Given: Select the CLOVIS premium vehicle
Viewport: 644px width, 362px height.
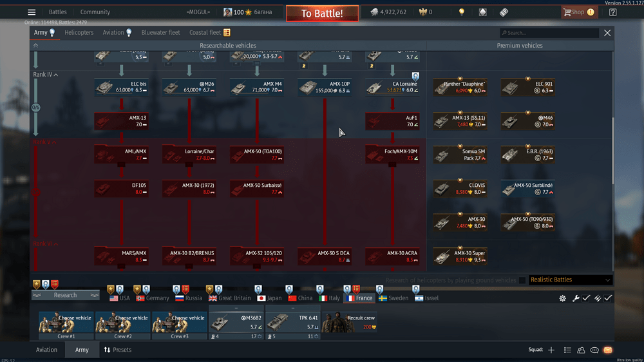Looking at the screenshot, I should (x=460, y=189).
